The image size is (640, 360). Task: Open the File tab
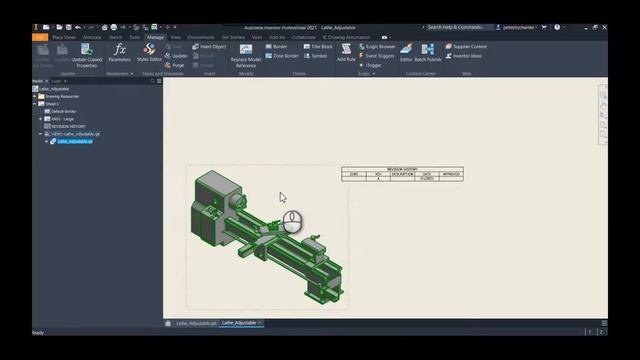point(40,37)
